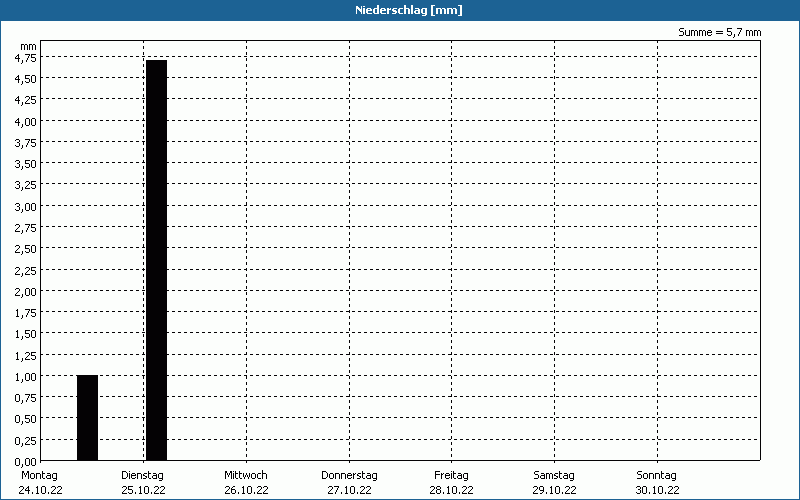Click the 3,25 y-axis value
The height and width of the screenshot is (500, 800).
(x=26, y=185)
